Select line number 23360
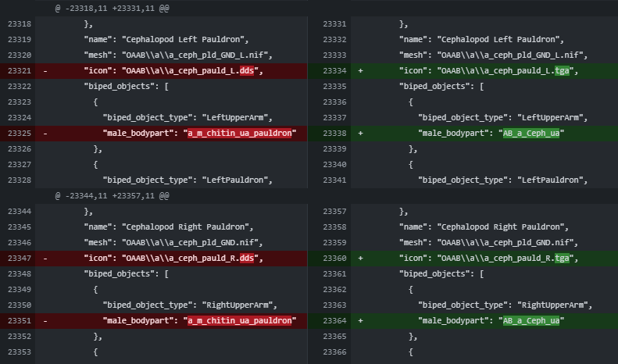618x364 pixels. [334, 259]
